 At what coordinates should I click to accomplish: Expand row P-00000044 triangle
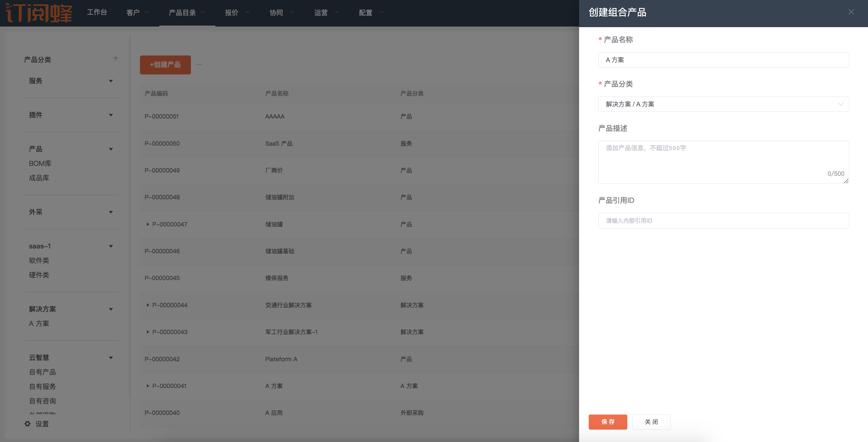point(147,305)
